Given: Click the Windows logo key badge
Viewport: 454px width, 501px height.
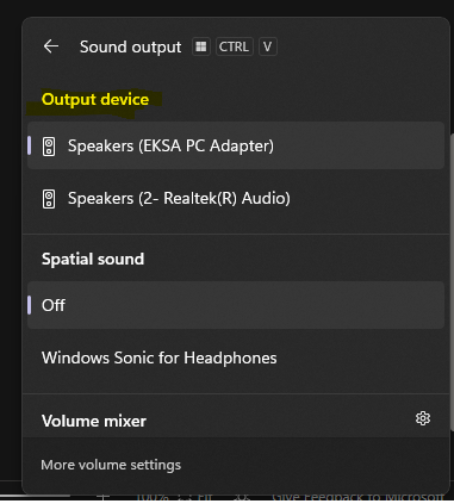Looking at the screenshot, I should pos(201,46).
